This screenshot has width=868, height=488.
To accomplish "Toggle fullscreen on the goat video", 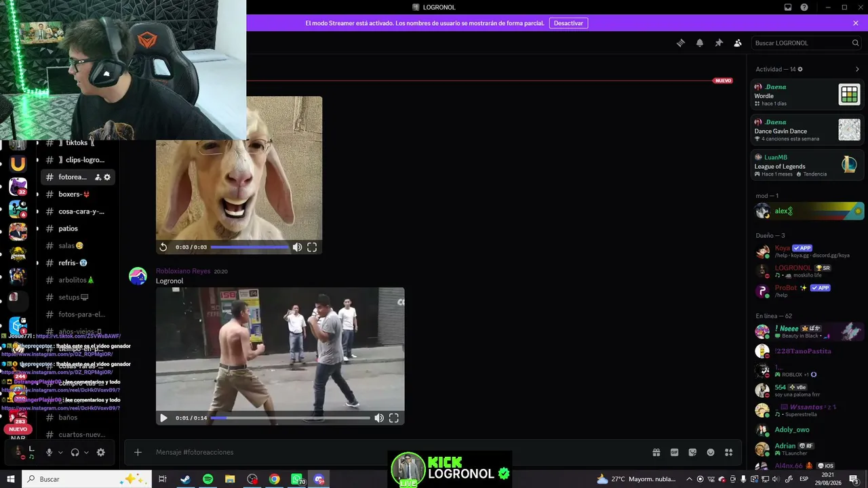I will (312, 247).
